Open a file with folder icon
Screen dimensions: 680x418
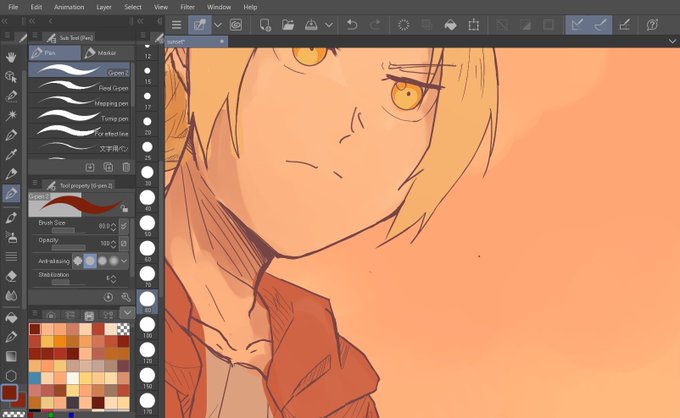coord(288,25)
